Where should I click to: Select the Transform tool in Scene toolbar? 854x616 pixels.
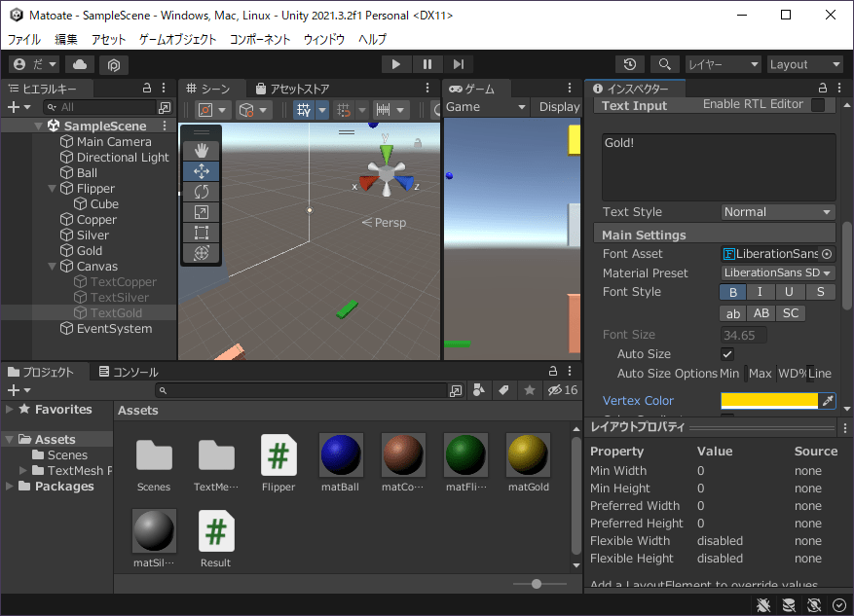pos(201,253)
